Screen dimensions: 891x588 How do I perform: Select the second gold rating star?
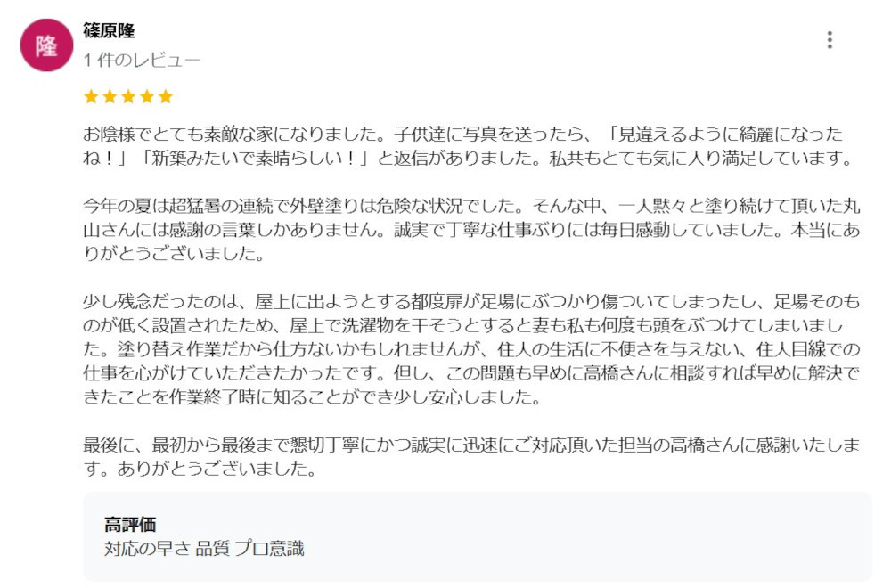click(110, 96)
